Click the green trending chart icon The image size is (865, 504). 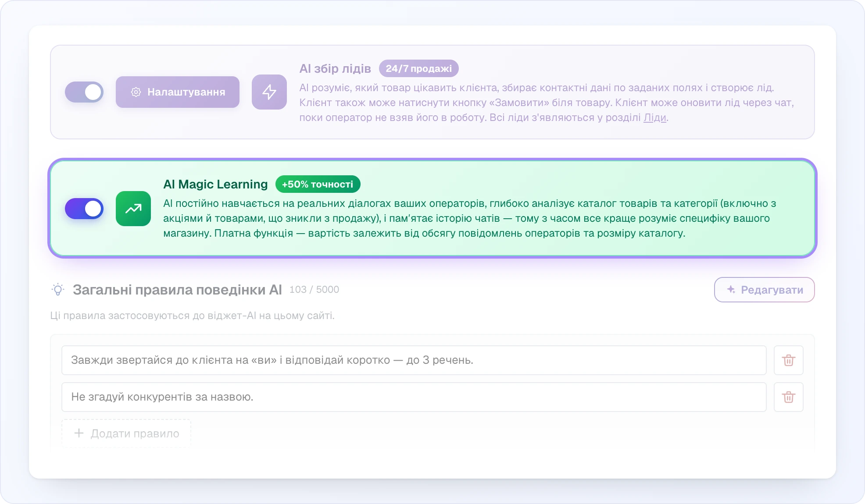pyautogui.click(x=133, y=209)
